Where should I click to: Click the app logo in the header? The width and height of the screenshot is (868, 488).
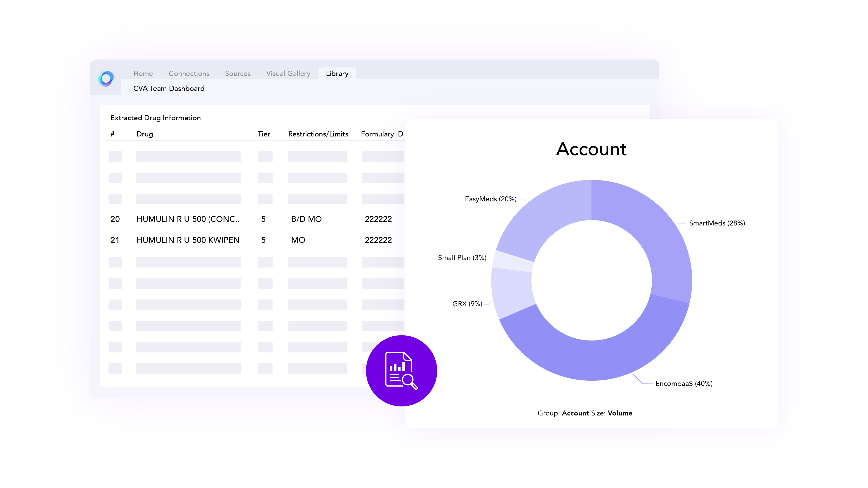click(106, 78)
